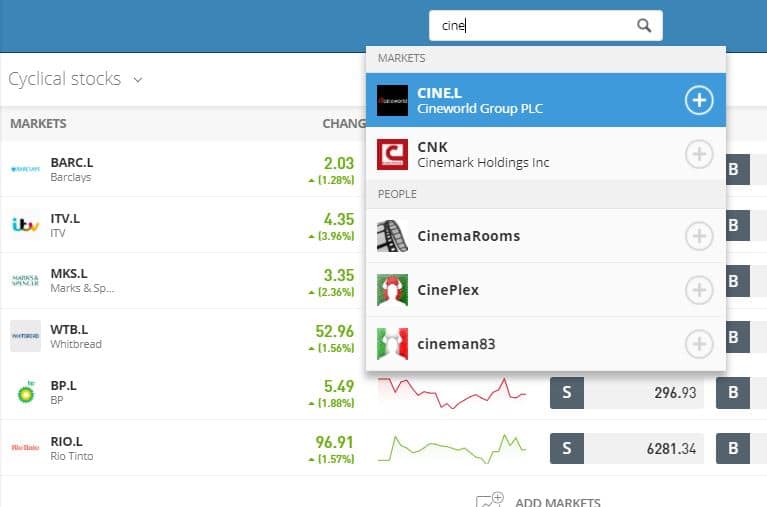Screen dimensions: 767x507
Task: Click the B buy button for BARC.L
Action: point(737,169)
